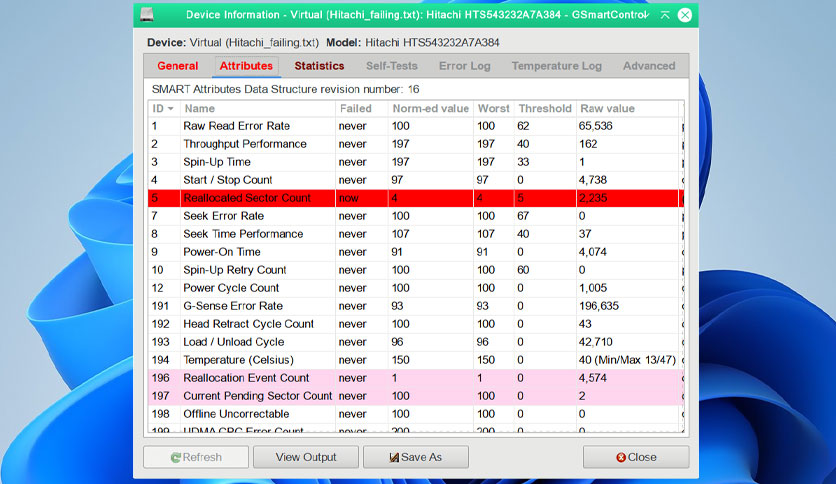Viewport: 836px width, 484px height.
Task: Select the Reallocation Event Count row
Action: point(416,378)
